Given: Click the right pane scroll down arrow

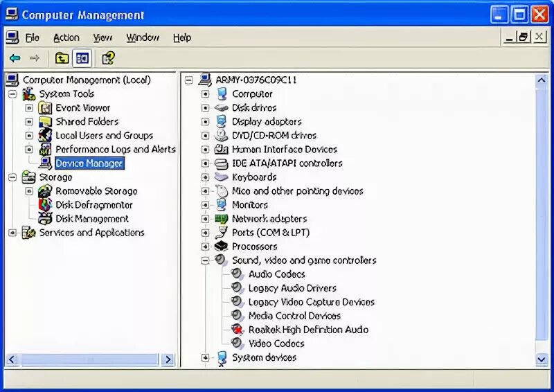Looking at the screenshot, I should coord(542,359).
